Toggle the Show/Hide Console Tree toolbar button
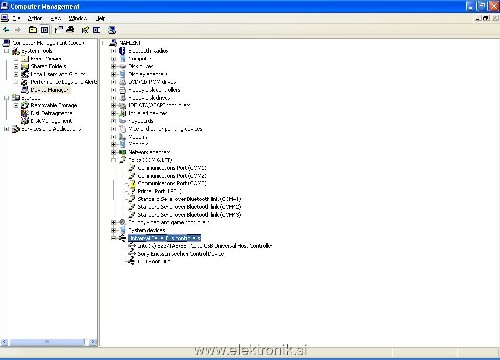The image size is (500, 360). (x=44, y=30)
